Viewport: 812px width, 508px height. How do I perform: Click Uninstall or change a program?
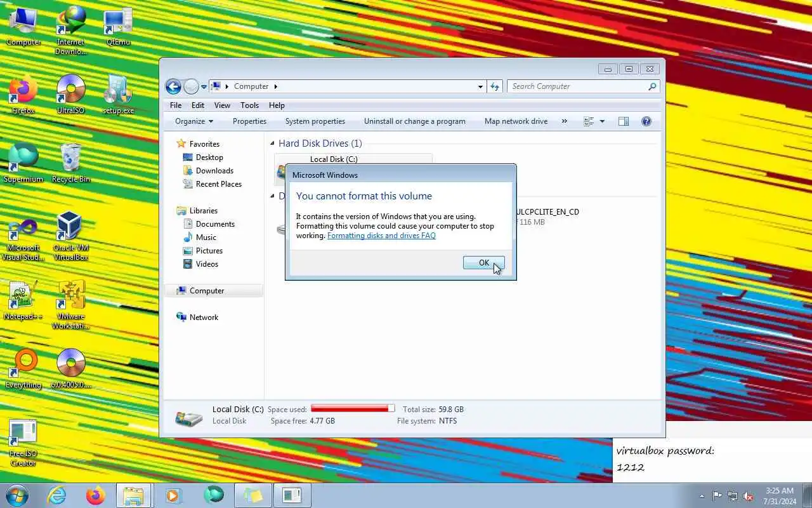coord(415,121)
